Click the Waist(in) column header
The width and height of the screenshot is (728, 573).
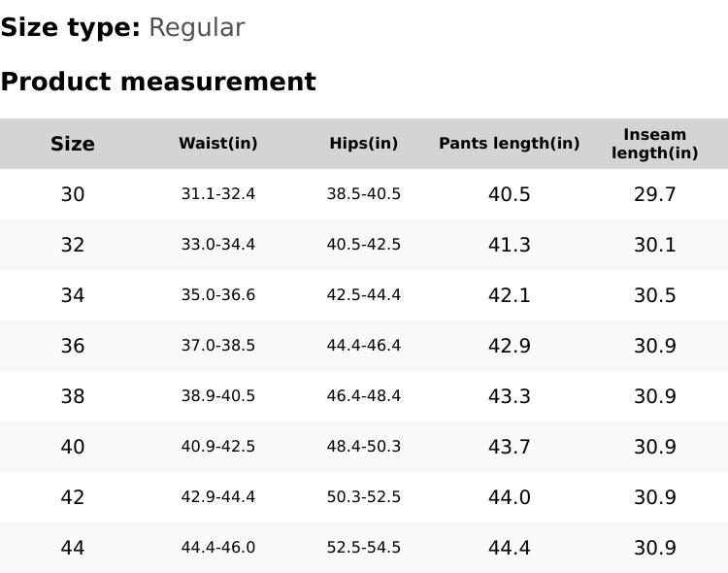(x=218, y=144)
